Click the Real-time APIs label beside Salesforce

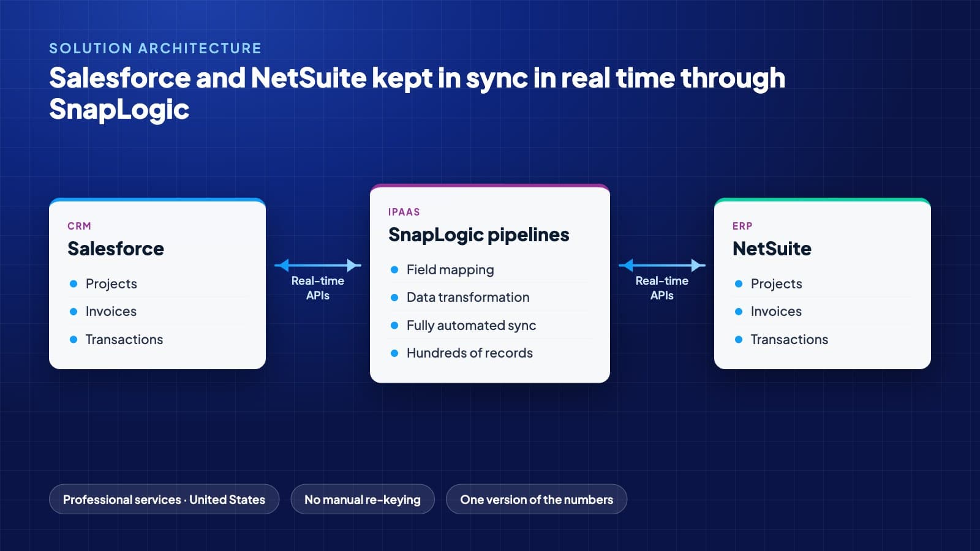pos(318,288)
